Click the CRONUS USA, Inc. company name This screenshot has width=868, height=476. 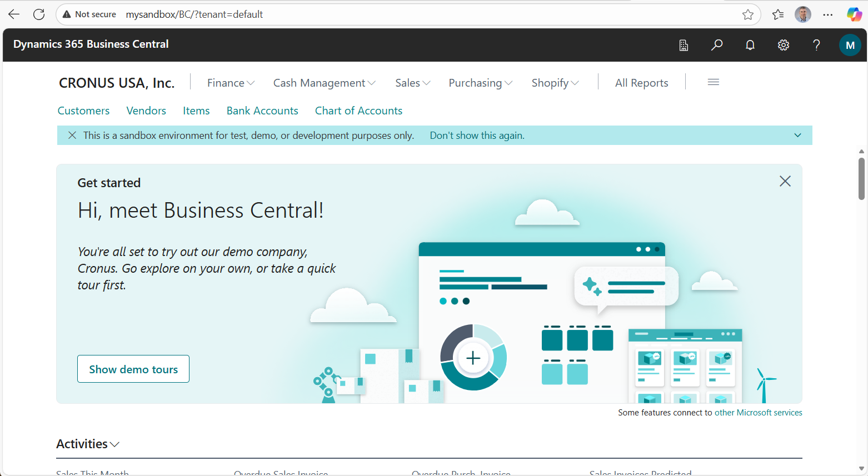pyautogui.click(x=117, y=83)
